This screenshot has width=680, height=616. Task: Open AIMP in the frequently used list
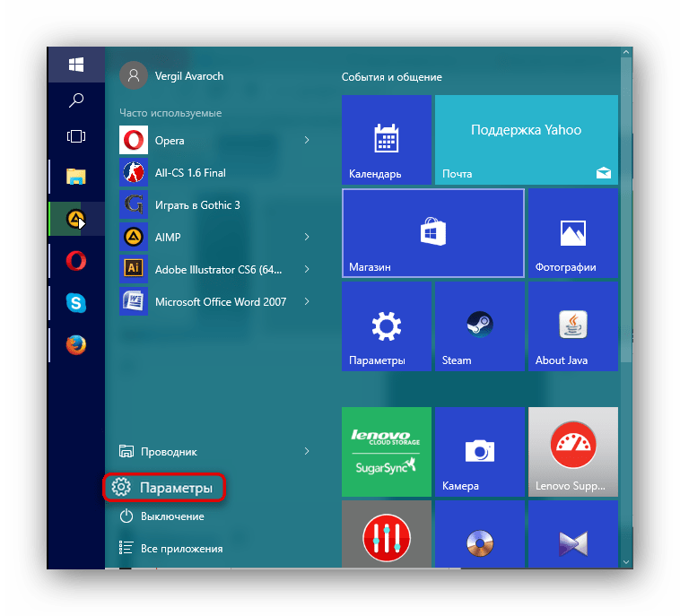(215, 237)
